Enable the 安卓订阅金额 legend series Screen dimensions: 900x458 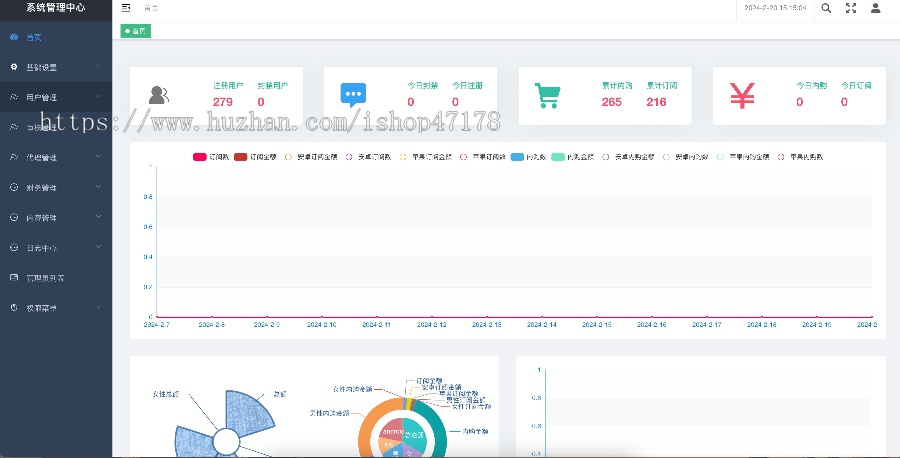click(311, 157)
